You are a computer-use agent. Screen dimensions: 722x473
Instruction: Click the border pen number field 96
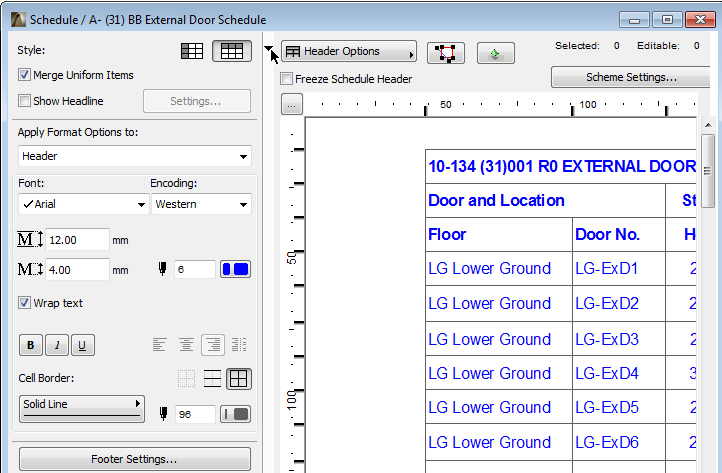pyautogui.click(x=195, y=414)
